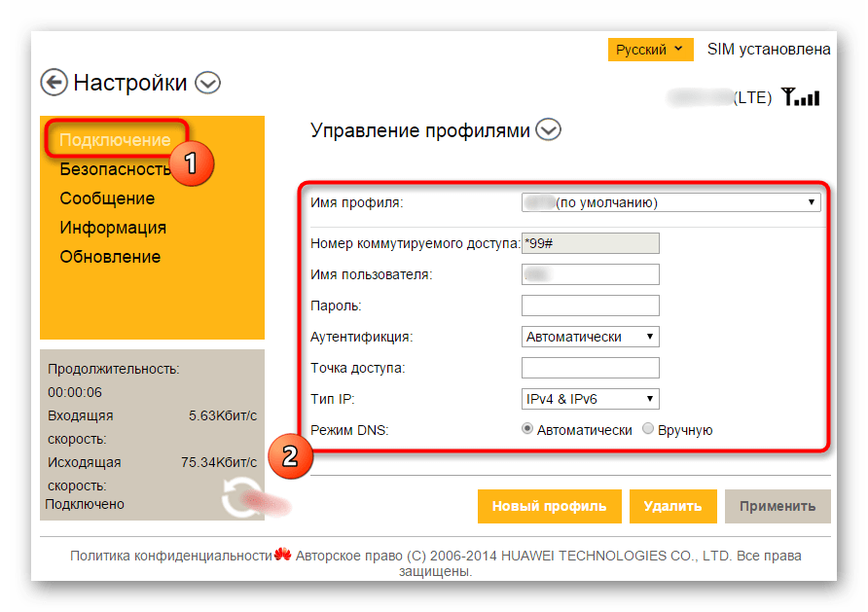Open the Сообщение menu section
The width and height of the screenshot is (868, 612).
click(x=107, y=198)
